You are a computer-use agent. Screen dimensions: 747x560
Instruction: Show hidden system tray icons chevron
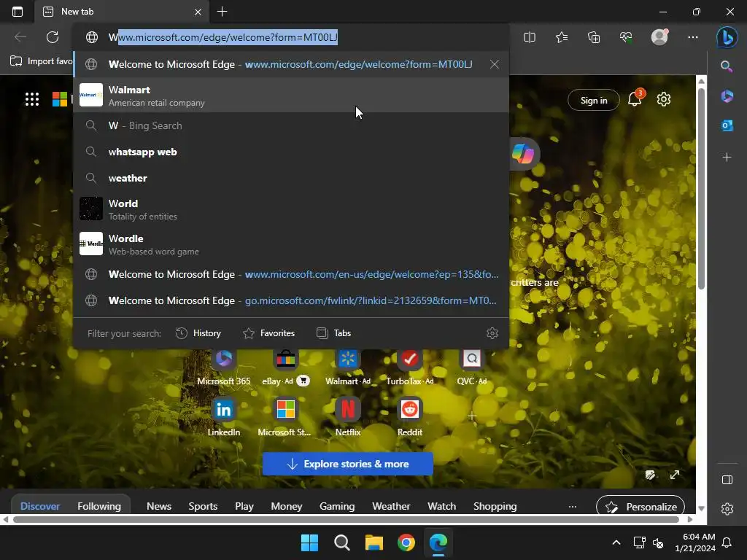pyautogui.click(x=616, y=542)
